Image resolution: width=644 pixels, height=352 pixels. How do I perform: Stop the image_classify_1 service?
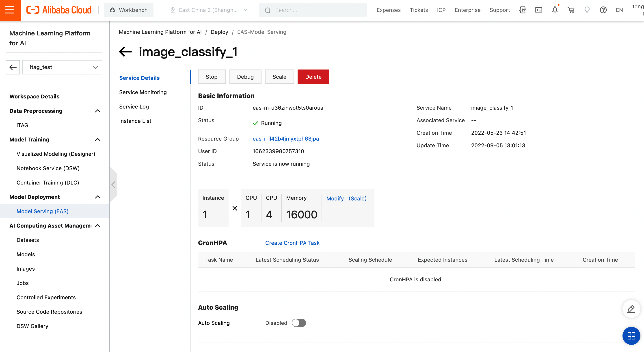pyautogui.click(x=212, y=76)
